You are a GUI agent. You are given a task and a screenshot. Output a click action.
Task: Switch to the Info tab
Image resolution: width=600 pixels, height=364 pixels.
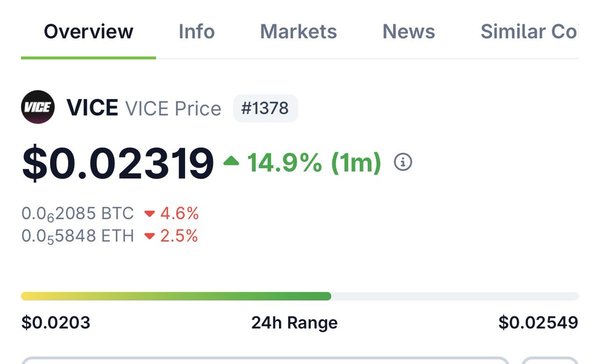click(x=196, y=32)
